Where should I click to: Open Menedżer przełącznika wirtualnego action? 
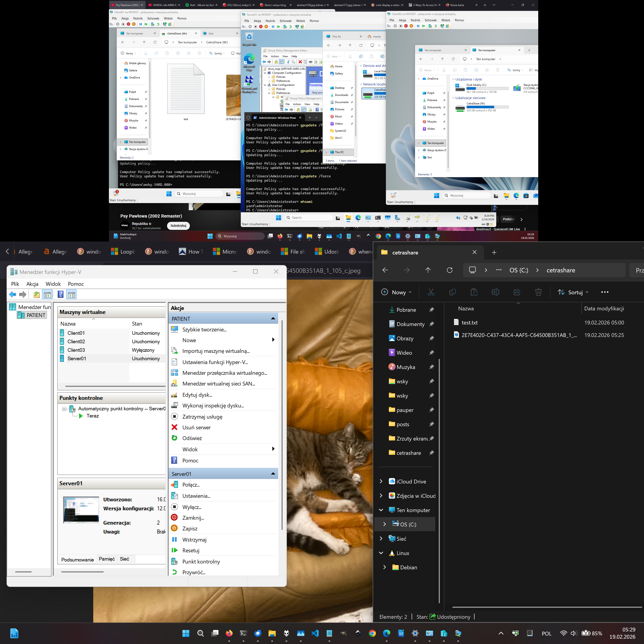click(224, 373)
